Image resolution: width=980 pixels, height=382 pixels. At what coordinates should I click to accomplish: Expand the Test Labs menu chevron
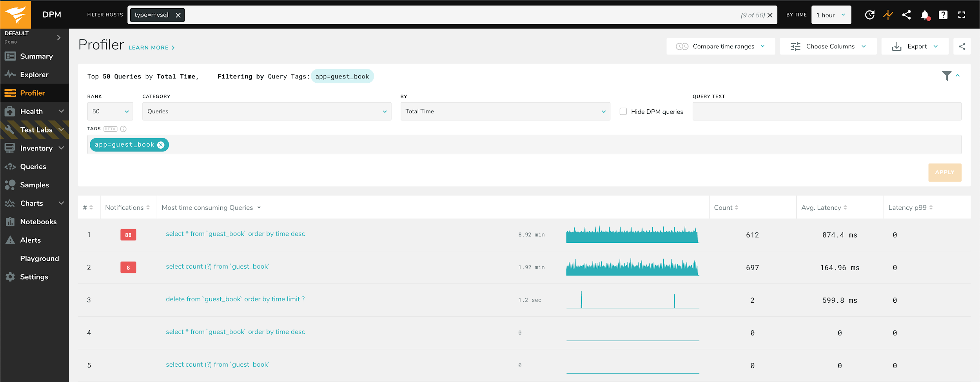pos(61,129)
